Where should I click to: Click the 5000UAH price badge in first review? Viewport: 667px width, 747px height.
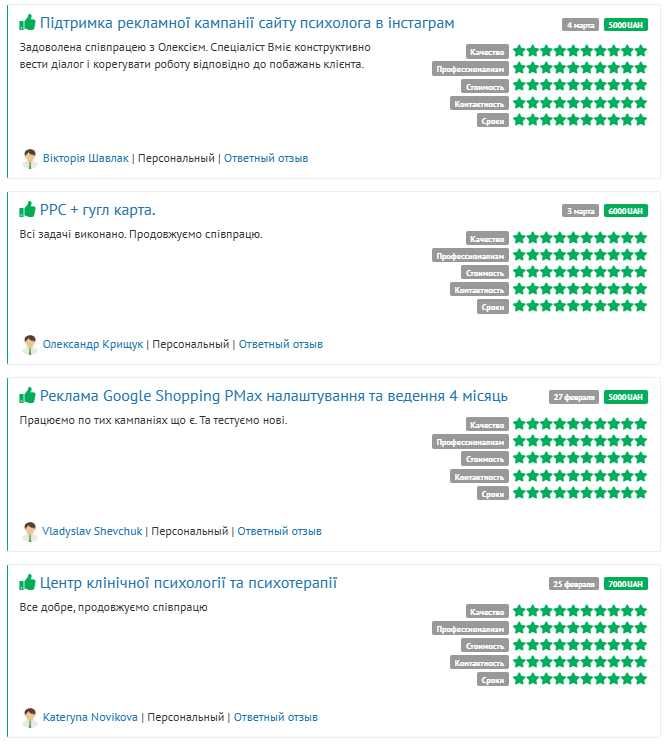626,25
